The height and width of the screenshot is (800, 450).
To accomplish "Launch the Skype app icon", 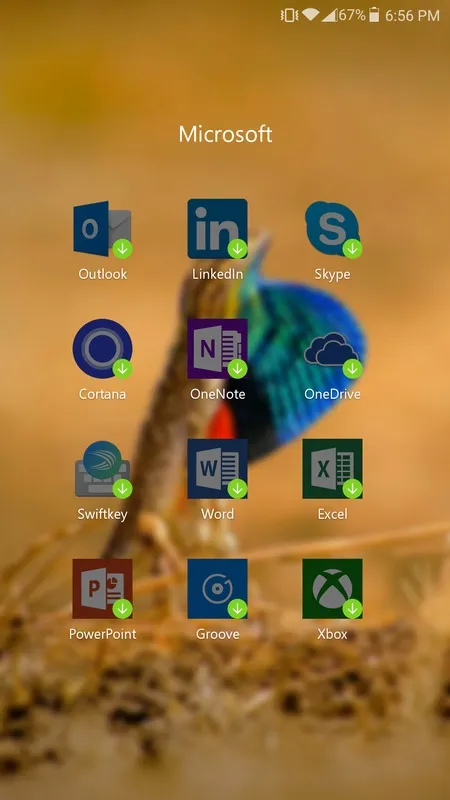I will pos(333,229).
